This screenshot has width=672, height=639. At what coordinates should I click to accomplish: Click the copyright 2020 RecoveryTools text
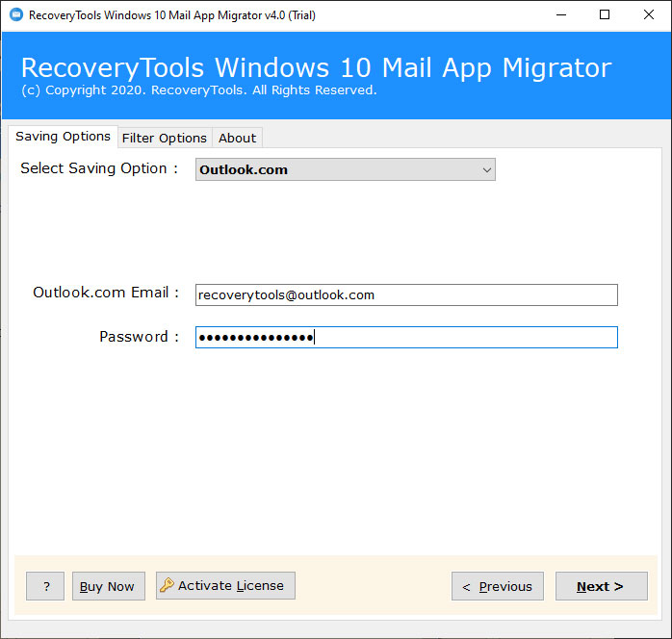click(199, 90)
